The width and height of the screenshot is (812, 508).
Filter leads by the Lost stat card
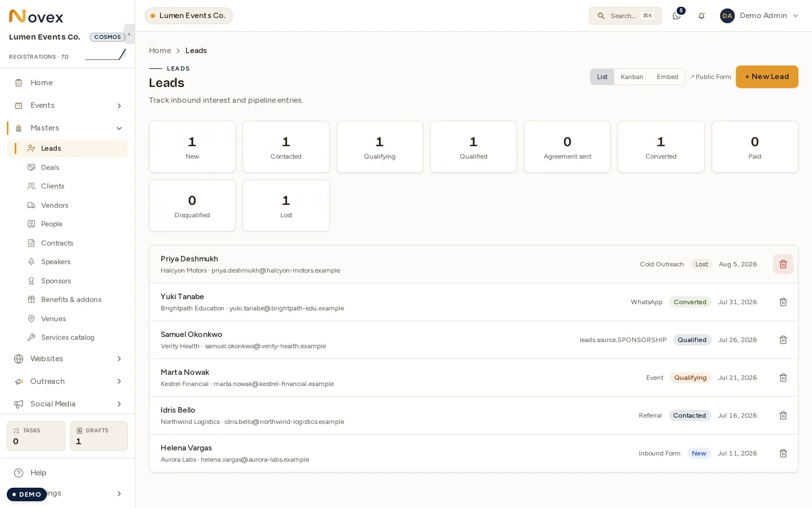click(286, 205)
